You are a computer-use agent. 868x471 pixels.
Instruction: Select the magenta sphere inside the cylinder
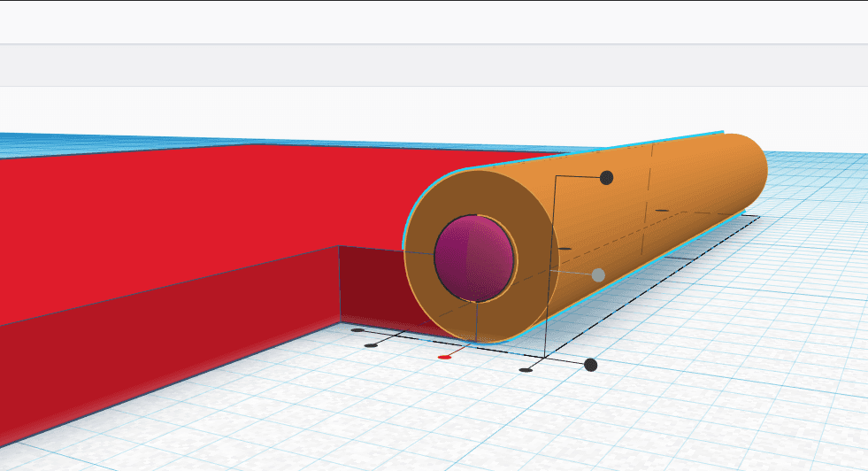tap(474, 259)
